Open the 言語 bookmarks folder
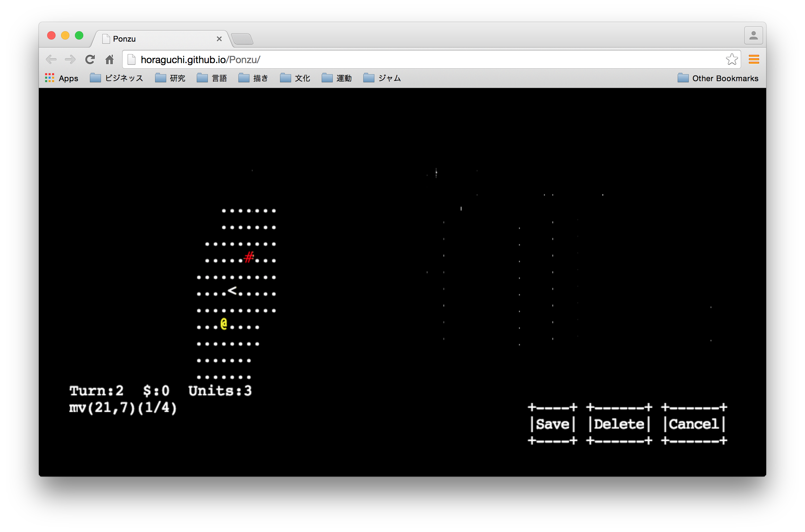This screenshot has width=805, height=532. [x=212, y=78]
